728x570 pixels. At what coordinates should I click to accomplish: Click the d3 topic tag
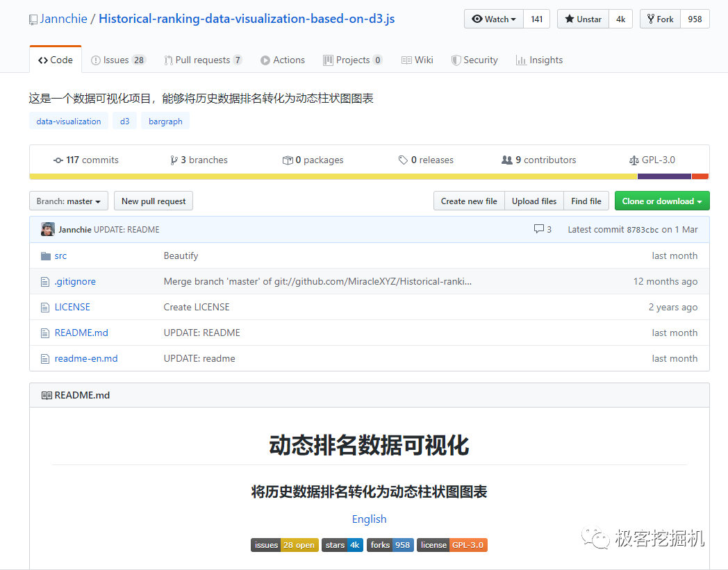pyautogui.click(x=124, y=121)
